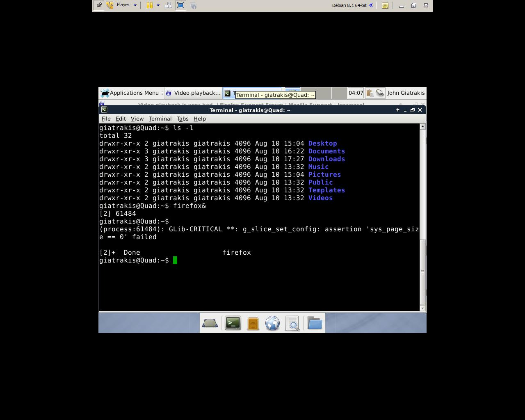
Task: Click Show Desktop icon in the dock
Action: tap(210, 324)
